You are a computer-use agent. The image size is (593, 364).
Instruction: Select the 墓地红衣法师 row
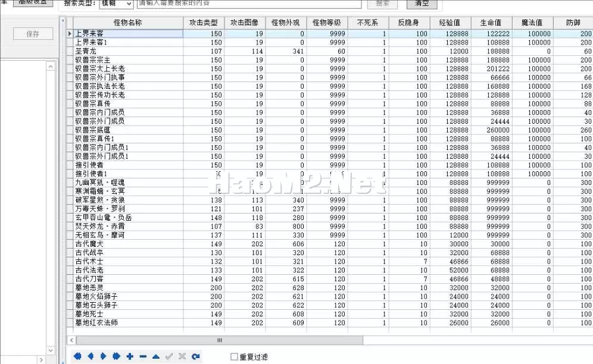pos(330,323)
